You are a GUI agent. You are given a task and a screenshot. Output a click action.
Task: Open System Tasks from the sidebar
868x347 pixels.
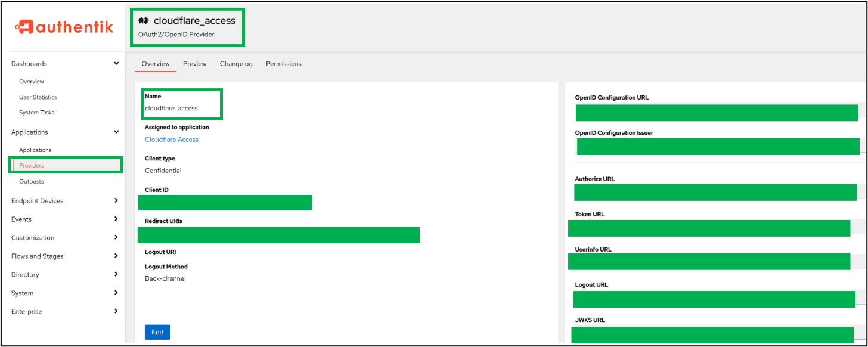click(x=38, y=112)
